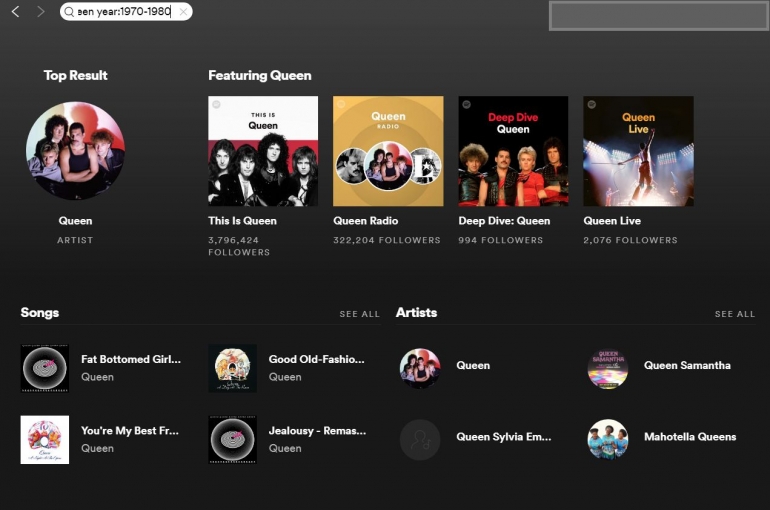Viewport: 770px width, 510px height.
Task: Select You're My Best Fr... song title
Action: pyautogui.click(x=130, y=431)
